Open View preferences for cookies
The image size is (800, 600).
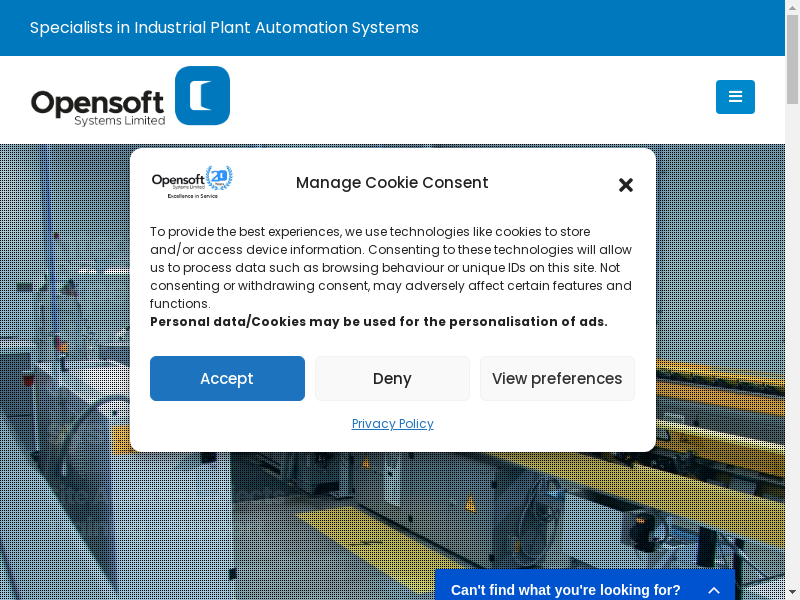click(557, 378)
